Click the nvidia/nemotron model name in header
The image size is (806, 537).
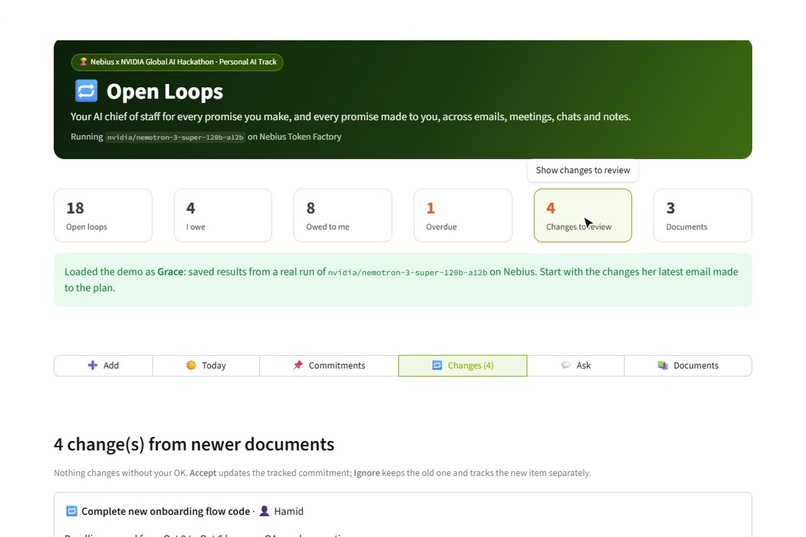[x=175, y=137]
